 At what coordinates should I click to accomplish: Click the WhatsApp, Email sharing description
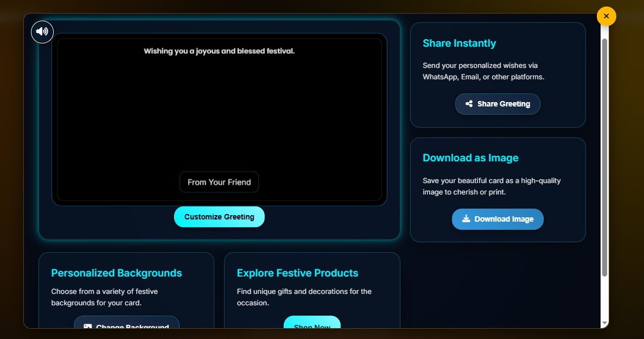click(x=483, y=71)
